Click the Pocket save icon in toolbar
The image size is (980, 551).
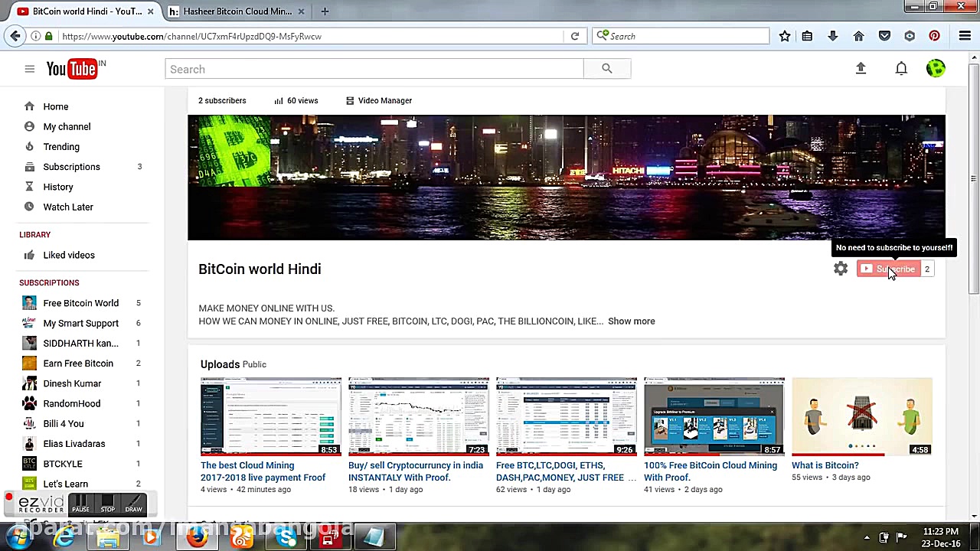point(884,36)
